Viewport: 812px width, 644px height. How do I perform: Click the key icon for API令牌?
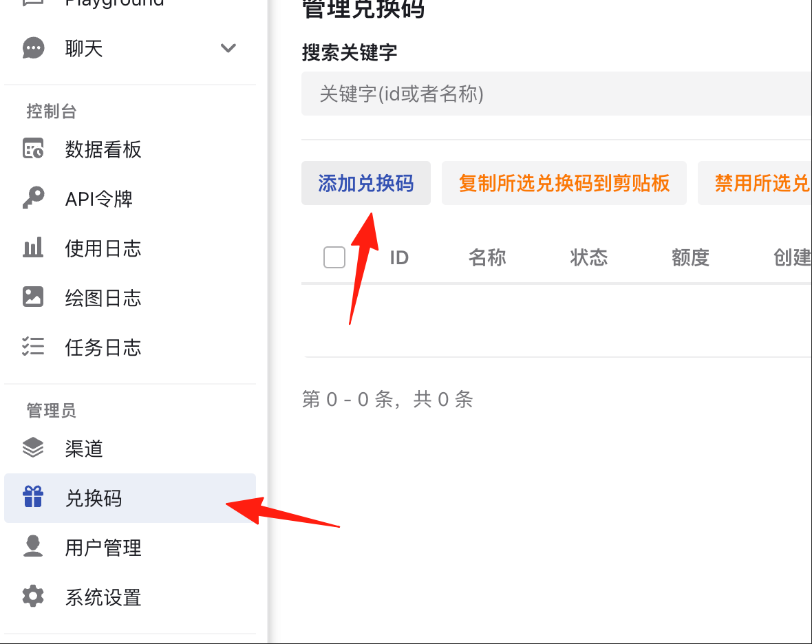[x=33, y=198]
